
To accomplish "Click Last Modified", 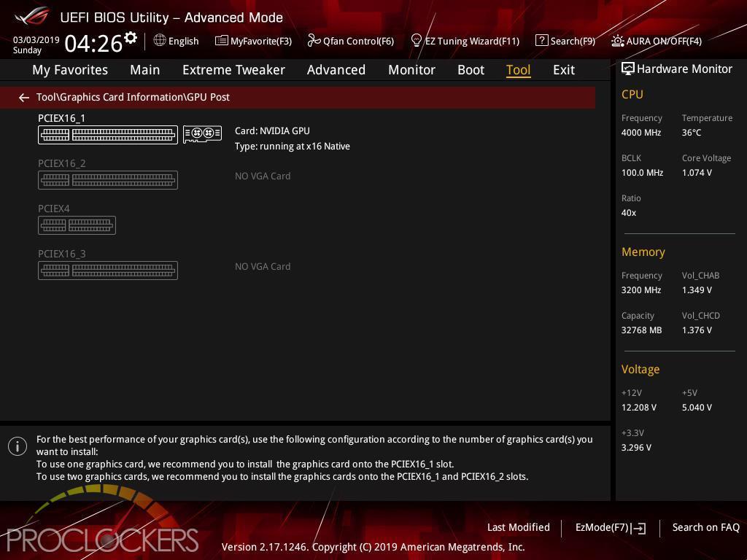I will tap(519, 527).
